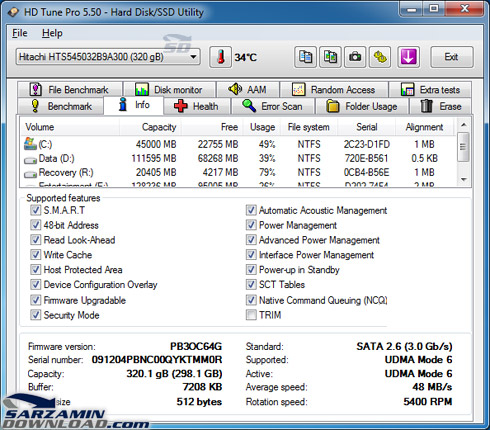This screenshot has width=490, height=430.
Task: Click the PB3OC64G firmware version value
Action: tap(196, 346)
